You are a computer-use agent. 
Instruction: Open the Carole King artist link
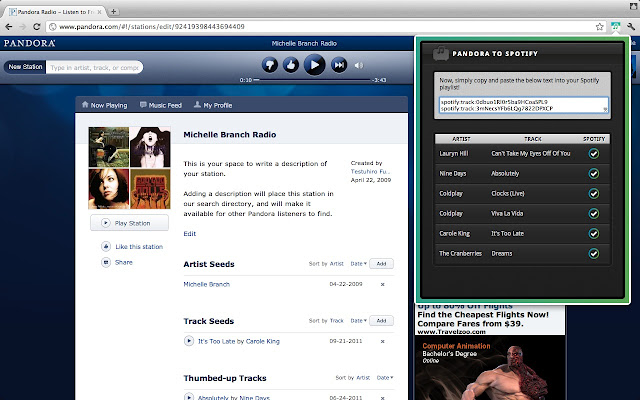262,341
